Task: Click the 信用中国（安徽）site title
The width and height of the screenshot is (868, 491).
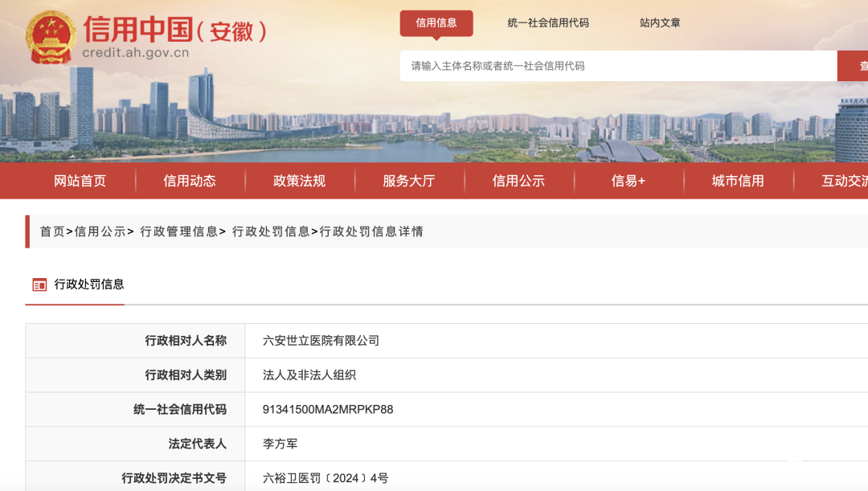Action: [x=175, y=30]
